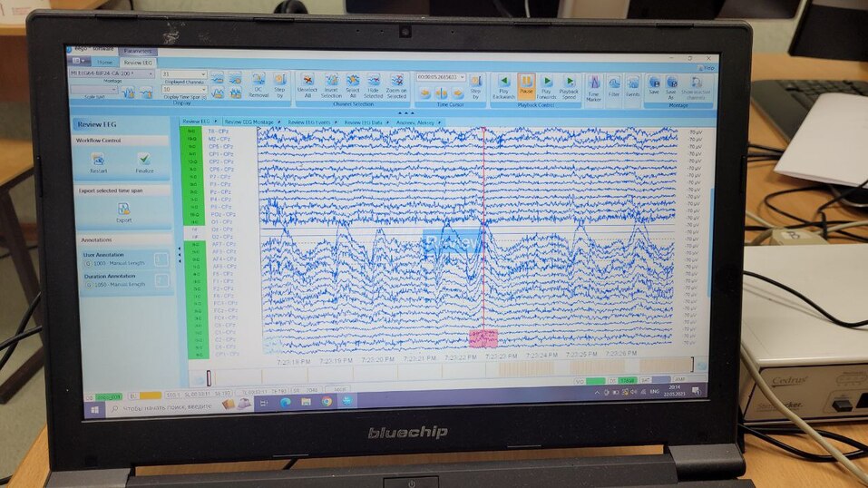Click Export in selected time span panel
868x488 pixels.
click(123, 212)
